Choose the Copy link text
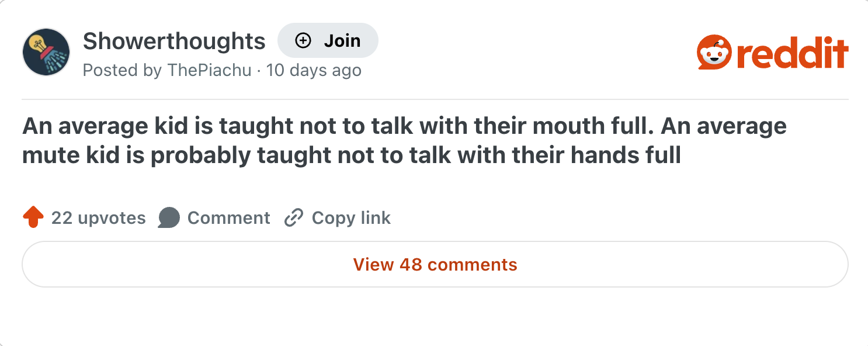This screenshot has width=868, height=346. click(351, 218)
